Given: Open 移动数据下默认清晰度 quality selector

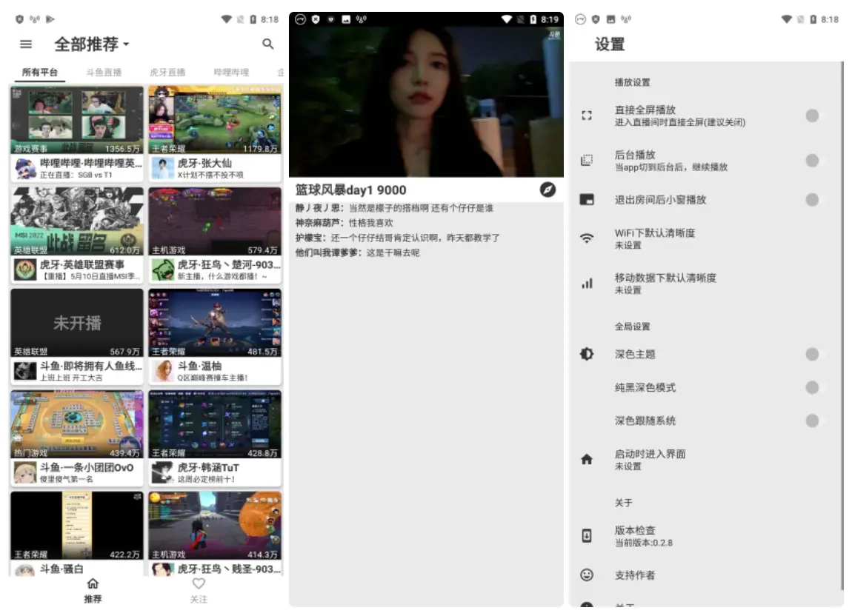Looking at the screenshot, I should point(665,284).
